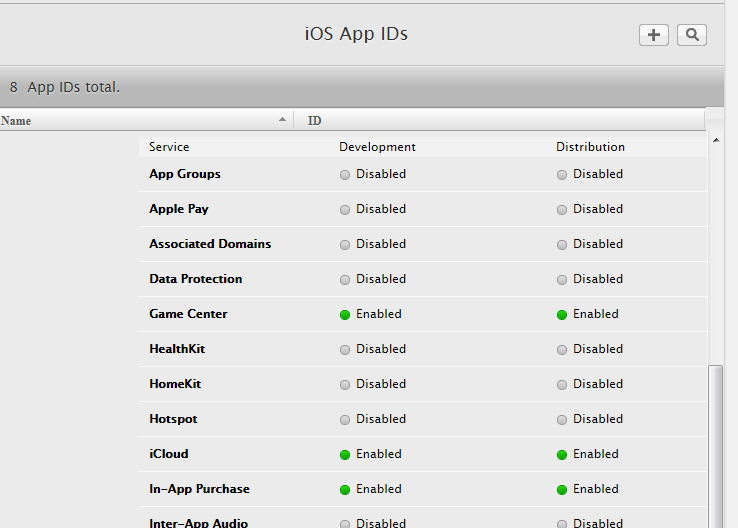Select the Inter-App Audio service name
Image resolution: width=738 pixels, height=528 pixels.
point(199,523)
